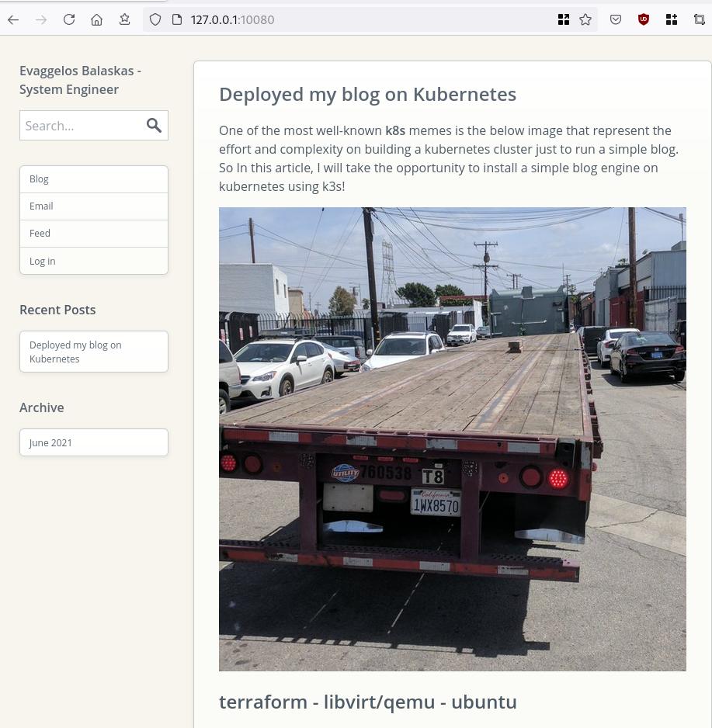Open the Feed link in sidebar

pyautogui.click(x=40, y=234)
